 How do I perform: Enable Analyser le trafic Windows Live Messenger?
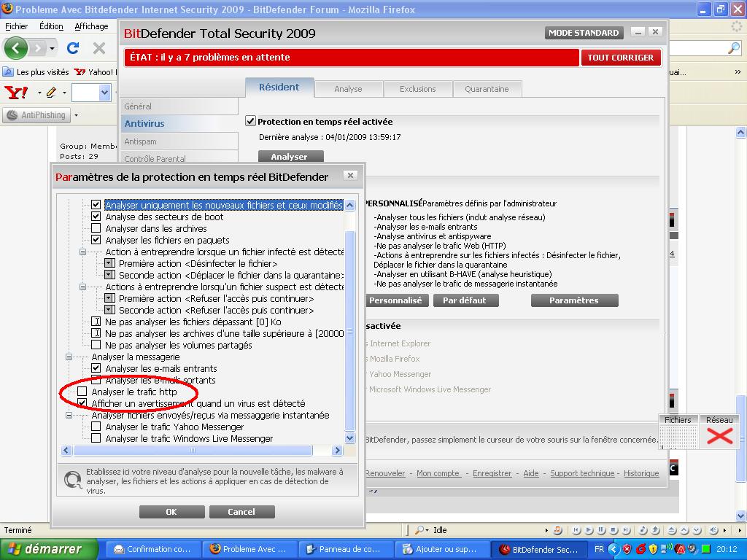(x=96, y=438)
